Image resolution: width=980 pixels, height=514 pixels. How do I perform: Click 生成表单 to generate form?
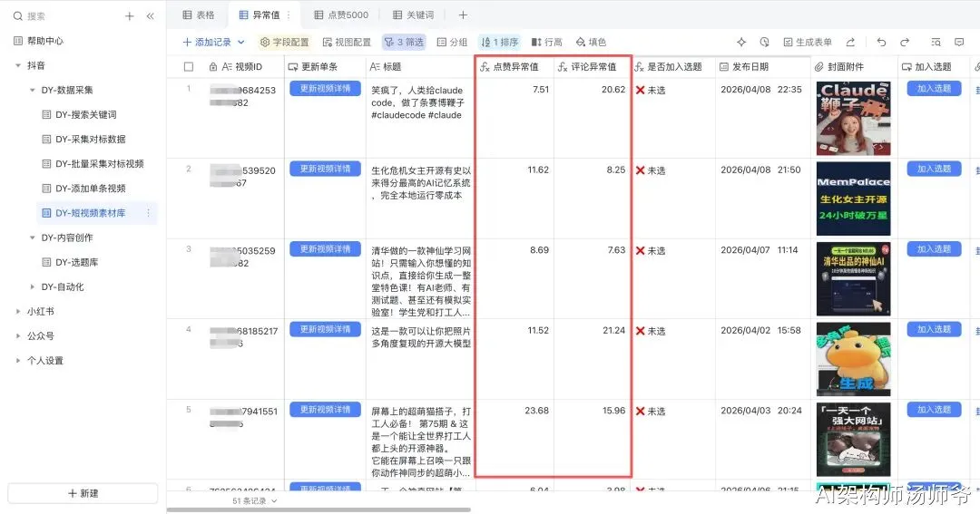[808, 42]
